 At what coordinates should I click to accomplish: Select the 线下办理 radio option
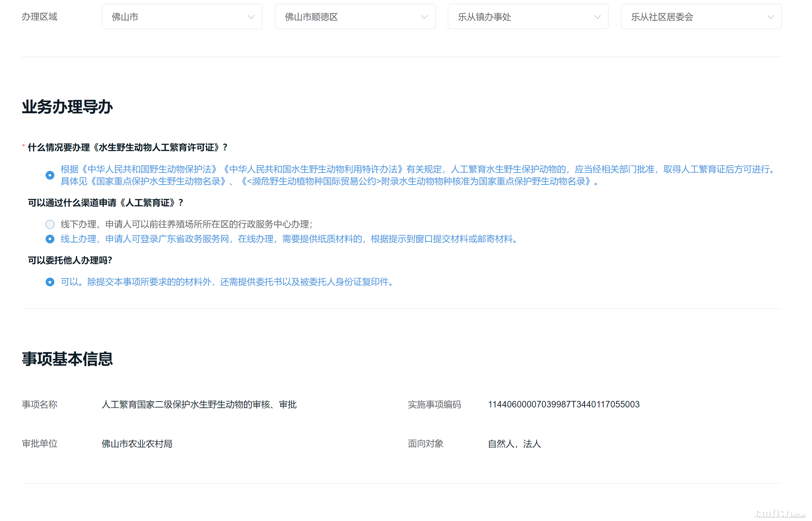50,224
